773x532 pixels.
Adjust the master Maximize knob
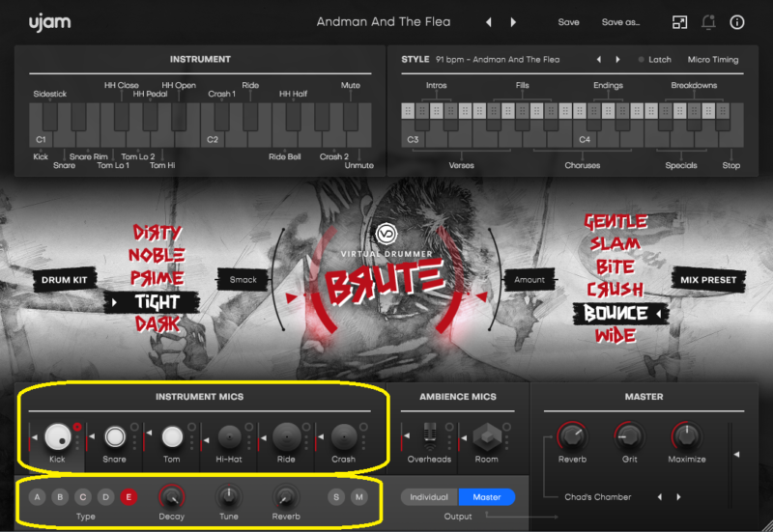pos(686,436)
